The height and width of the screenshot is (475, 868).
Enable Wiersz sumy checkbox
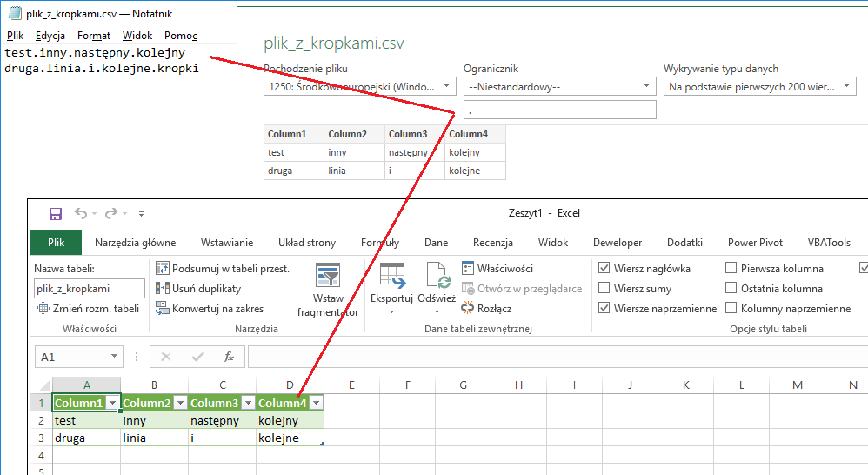coord(604,288)
